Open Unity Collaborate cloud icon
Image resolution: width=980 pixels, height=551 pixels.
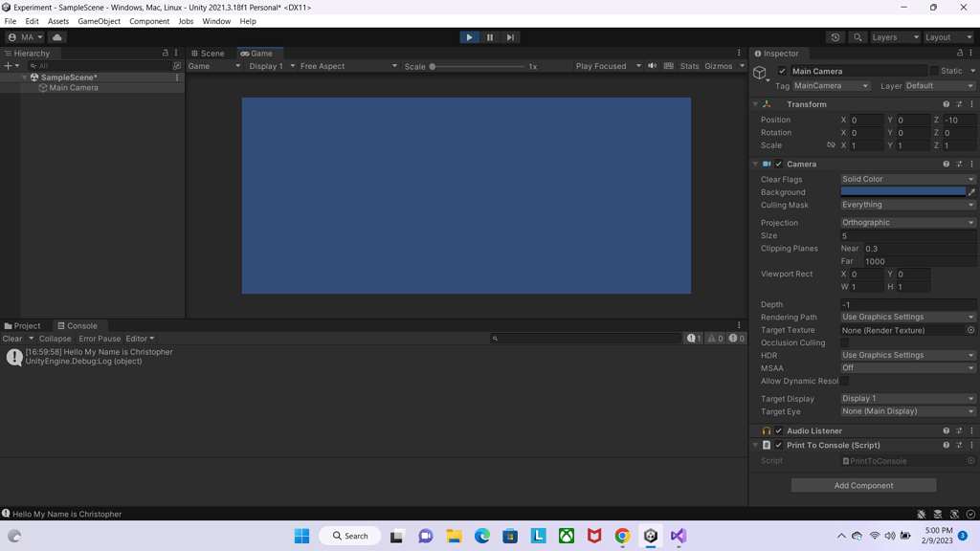pos(56,36)
